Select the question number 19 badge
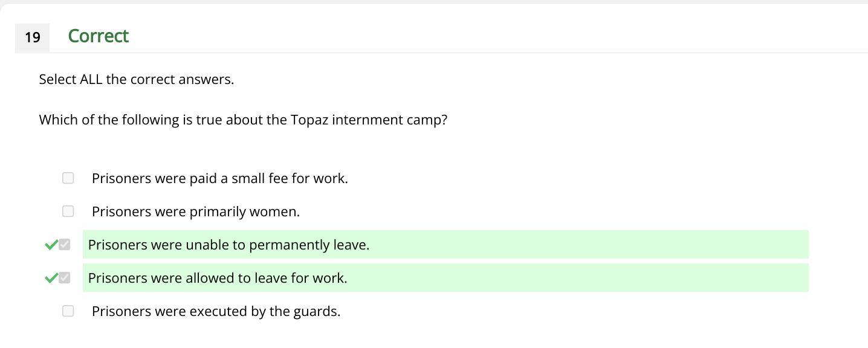This screenshot has width=868, height=348. pos(32,37)
